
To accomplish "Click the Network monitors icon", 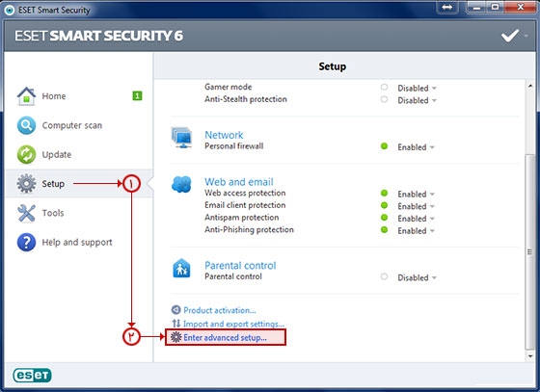I will coord(181,138).
